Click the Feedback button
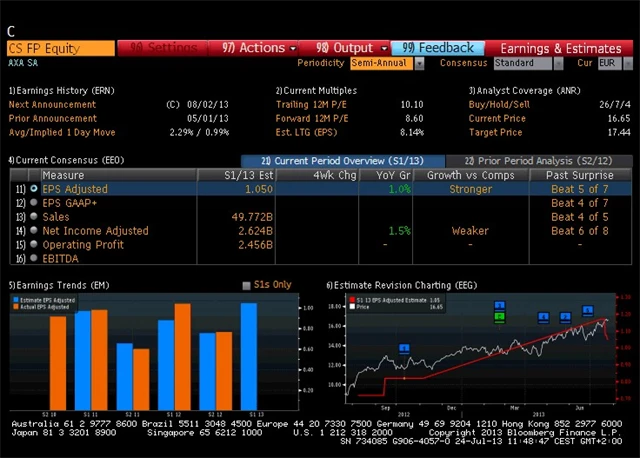The height and width of the screenshot is (458, 640). (438, 47)
